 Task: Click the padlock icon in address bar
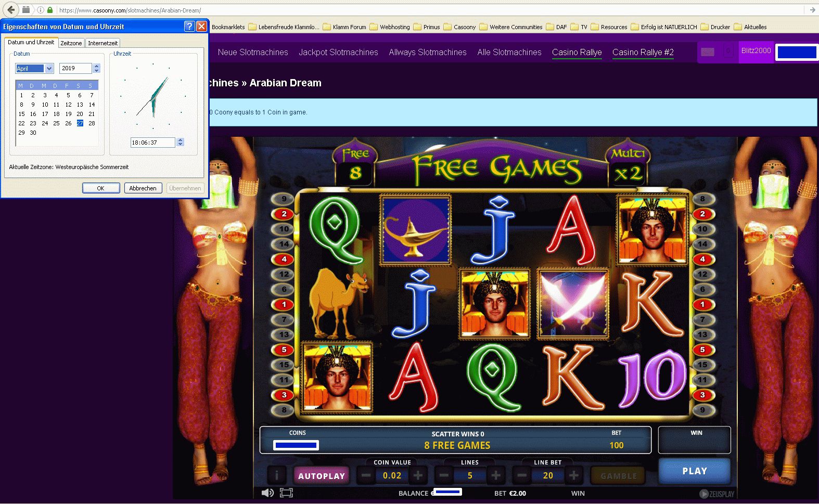[50, 10]
